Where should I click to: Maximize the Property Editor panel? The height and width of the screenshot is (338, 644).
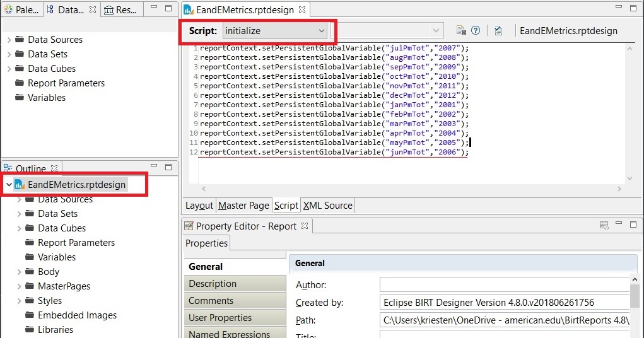[x=633, y=224]
